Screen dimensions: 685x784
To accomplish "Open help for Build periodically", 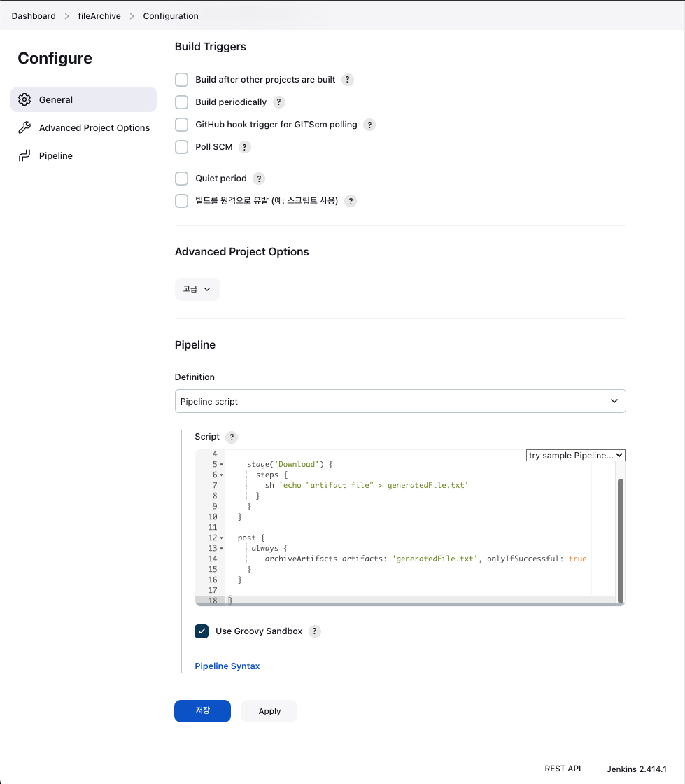I will [x=278, y=102].
